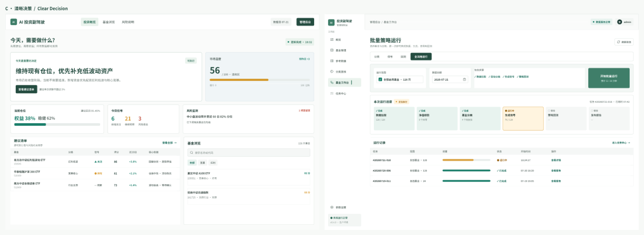This screenshot has height=235, width=644.
Task: Click the 基金管理 database icon in sidebar
Action: coord(332,50)
